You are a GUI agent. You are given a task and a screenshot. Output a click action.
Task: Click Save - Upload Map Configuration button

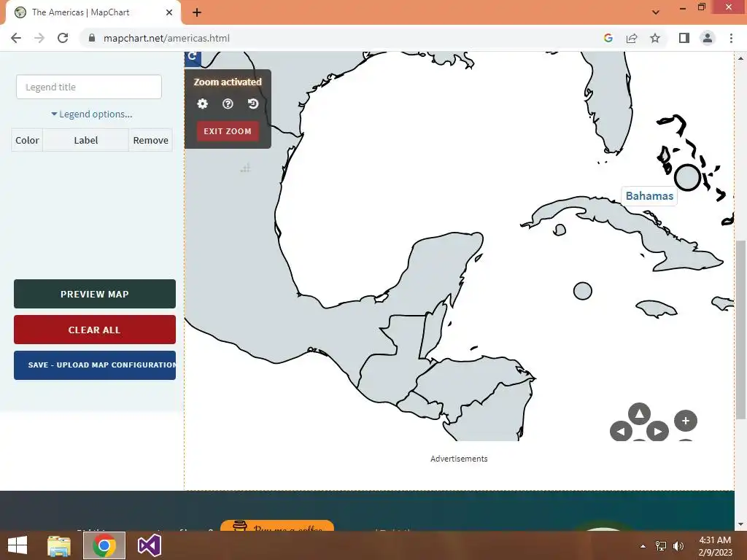click(x=95, y=365)
